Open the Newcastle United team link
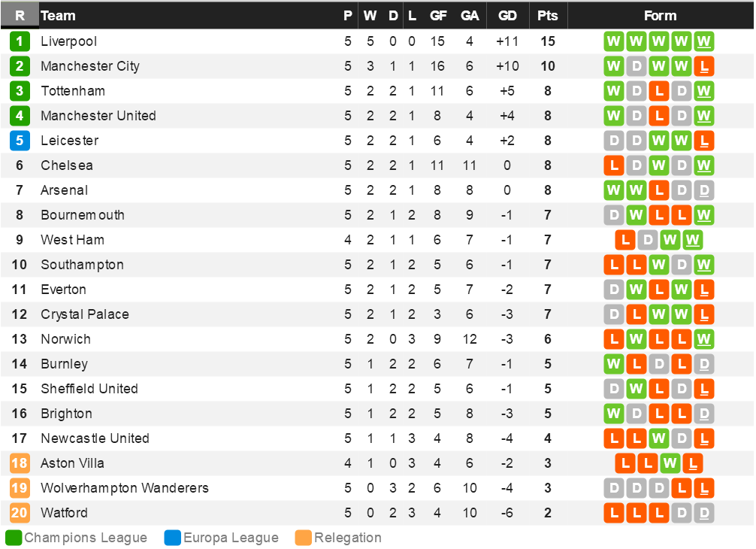The image size is (756, 549). [x=95, y=438]
